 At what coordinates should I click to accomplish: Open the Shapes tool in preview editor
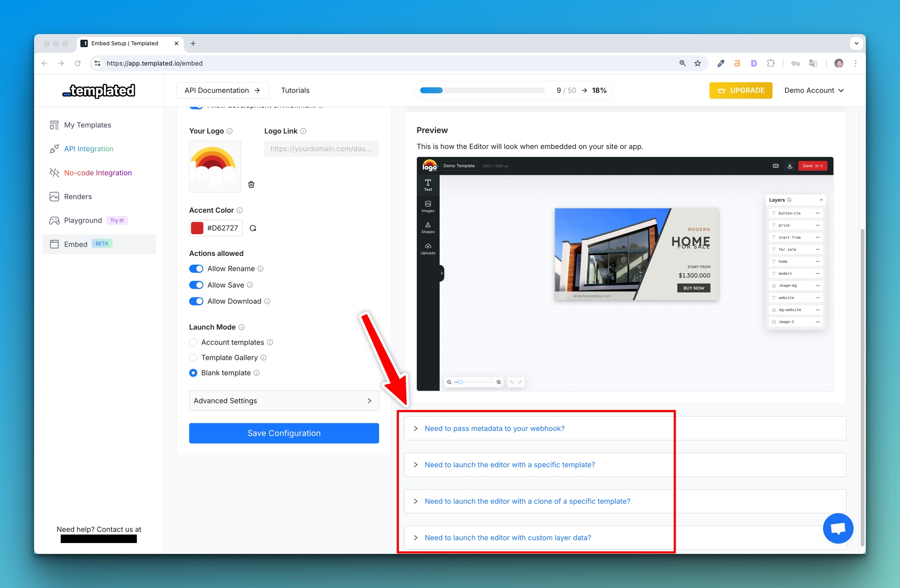click(428, 227)
